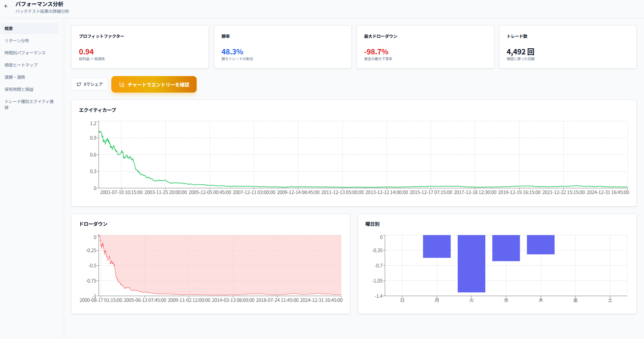Click the back arrow icon
Image resolution: width=644 pixels, height=339 pixels.
[6, 6]
